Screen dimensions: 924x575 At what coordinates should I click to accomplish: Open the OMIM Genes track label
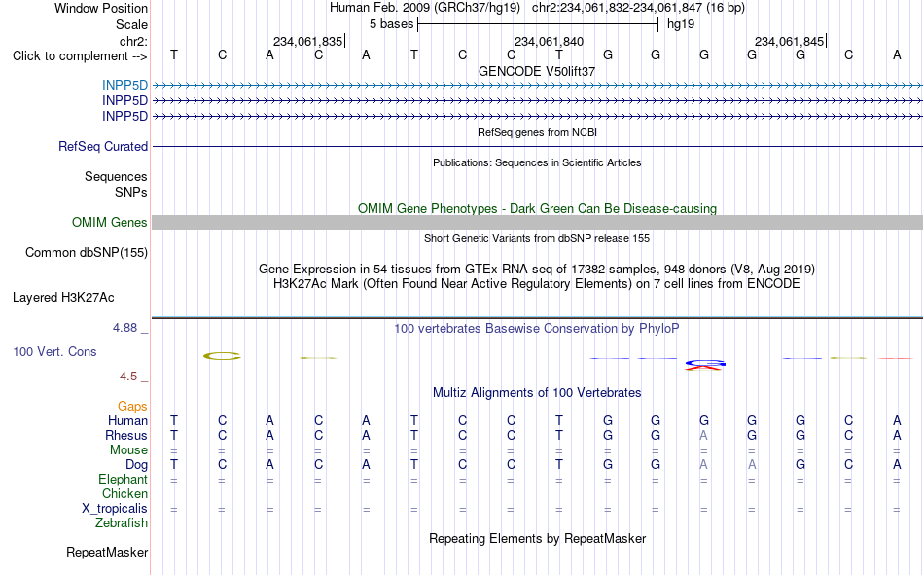pos(109,223)
